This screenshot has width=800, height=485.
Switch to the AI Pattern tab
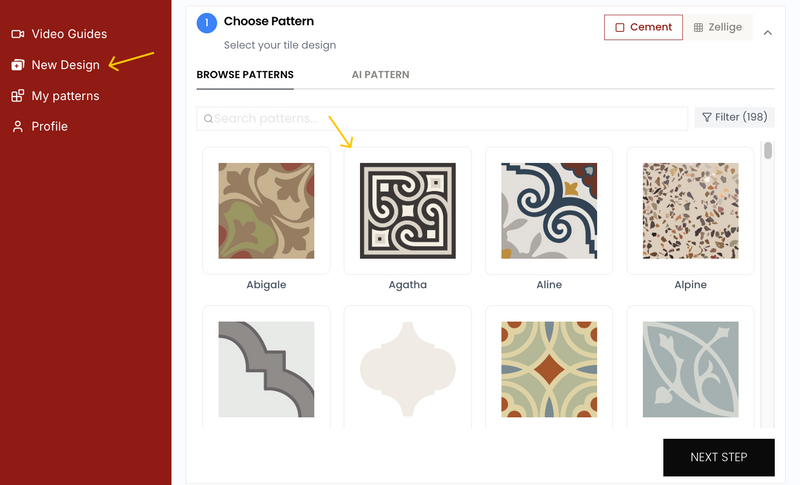coord(380,75)
